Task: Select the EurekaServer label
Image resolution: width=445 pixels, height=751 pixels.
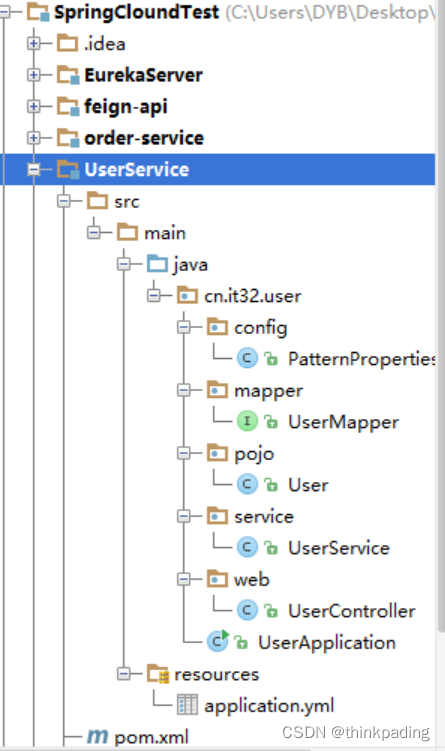Action: (143, 75)
